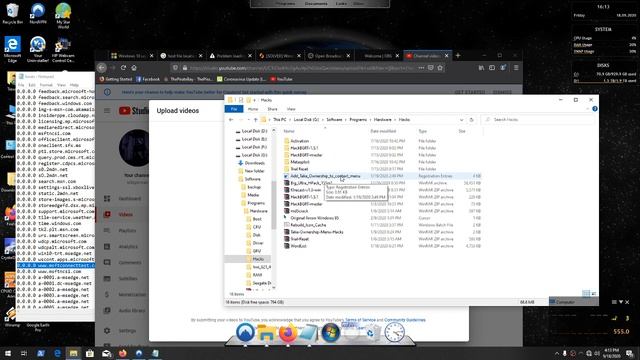Open the NordVPN desktop shortcut
640x360 pixels.
tap(38, 13)
